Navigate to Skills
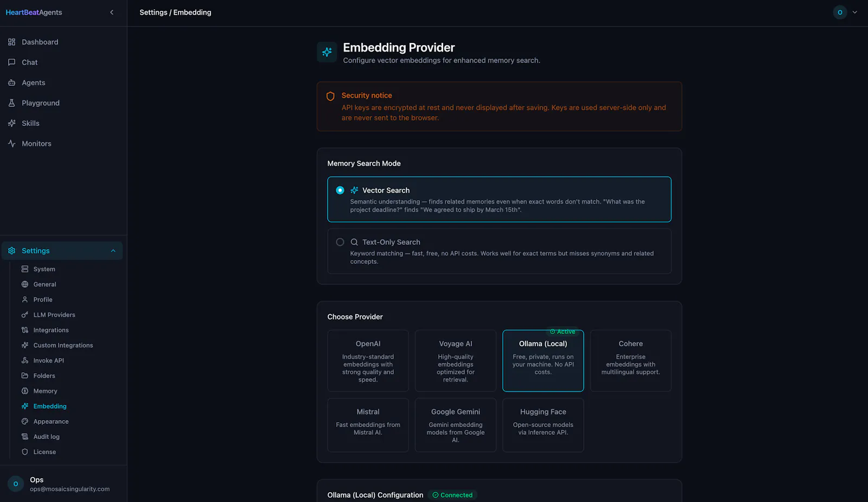 point(63,123)
